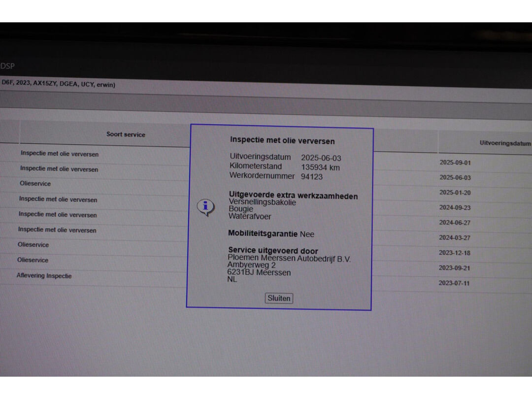This screenshot has height=399, width=532.
Task: Open the record dated 2024-06-27
Action: (455, 223)
